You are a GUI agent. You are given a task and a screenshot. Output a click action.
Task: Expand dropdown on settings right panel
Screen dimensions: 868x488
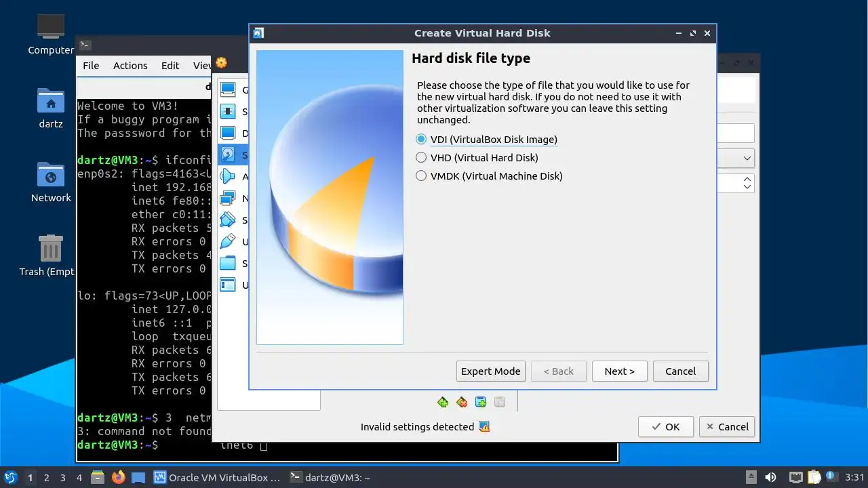pyautogui.click(x=747, y=159)
